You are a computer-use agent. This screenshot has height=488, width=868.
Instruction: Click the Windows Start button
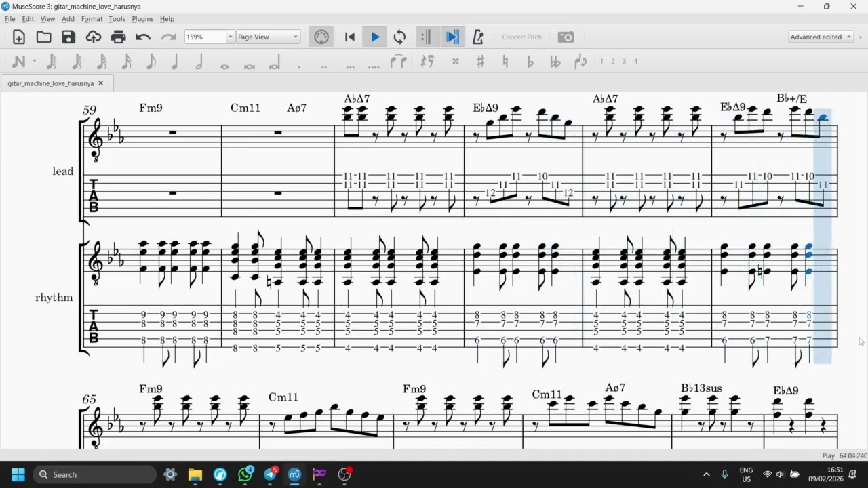click(x=18, y=474)
